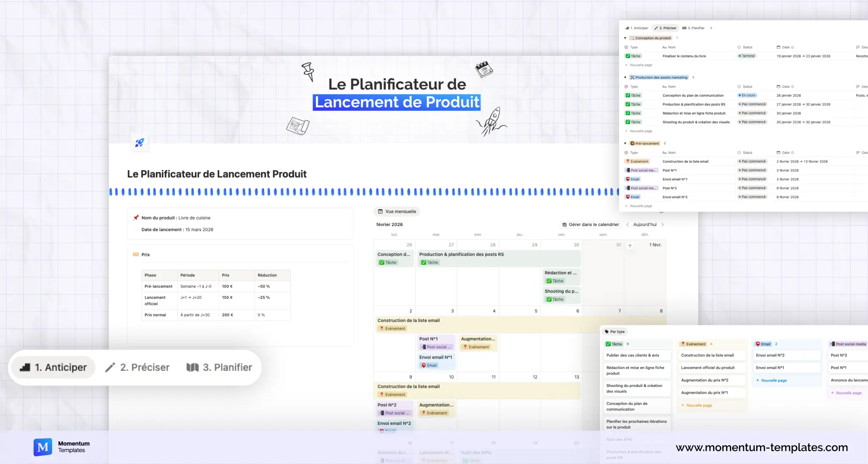Click the blue 'En cours' status pill
The height and width of the screenshot is (464, 868).
point(747,95)
